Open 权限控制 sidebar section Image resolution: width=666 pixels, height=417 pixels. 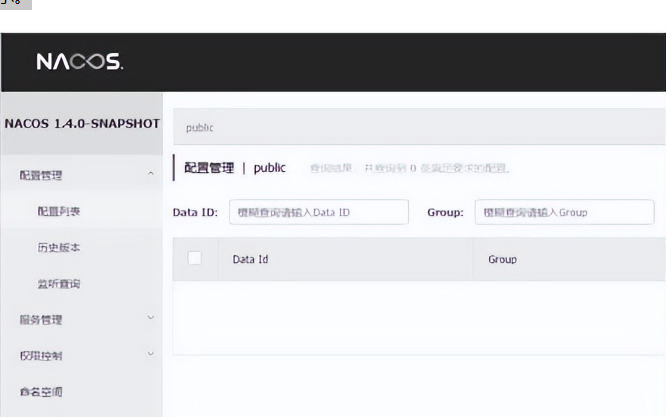41,356
